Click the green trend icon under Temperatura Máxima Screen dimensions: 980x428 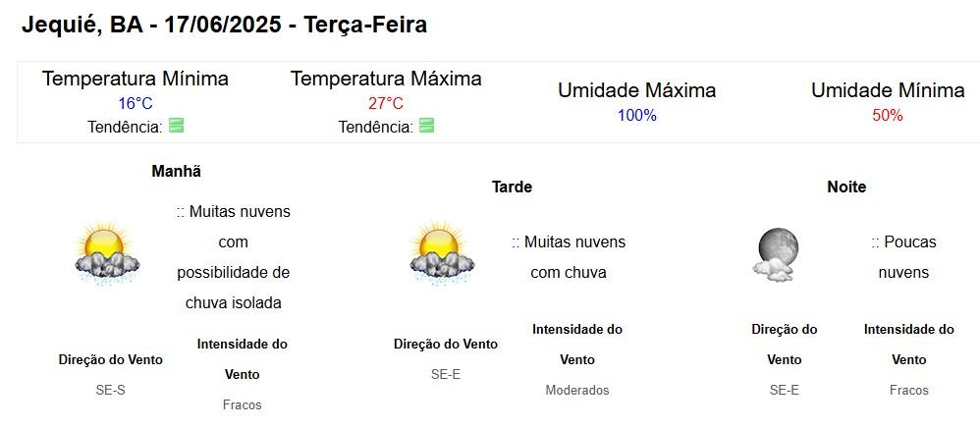pos(427,126)
